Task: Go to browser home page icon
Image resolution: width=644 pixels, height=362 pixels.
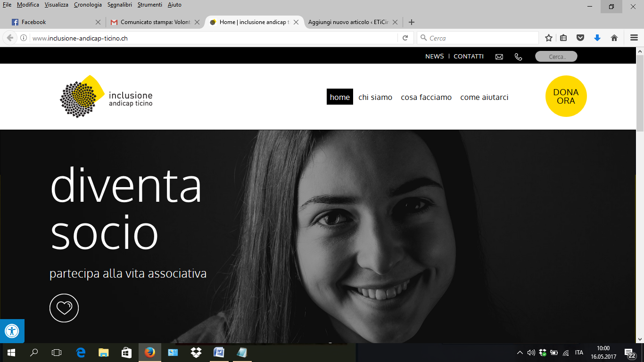Action: click(614, 38)
